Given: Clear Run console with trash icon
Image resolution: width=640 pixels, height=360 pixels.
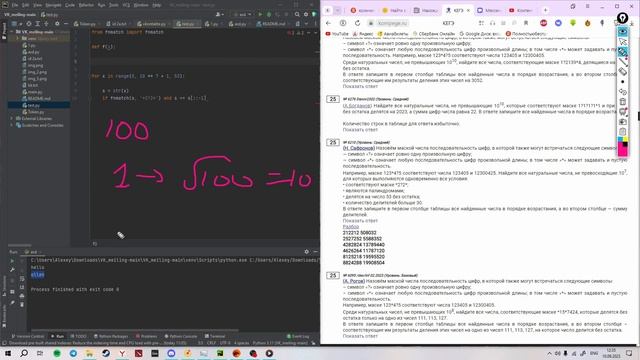Looking at the screenshot, I should pos(22,304).
